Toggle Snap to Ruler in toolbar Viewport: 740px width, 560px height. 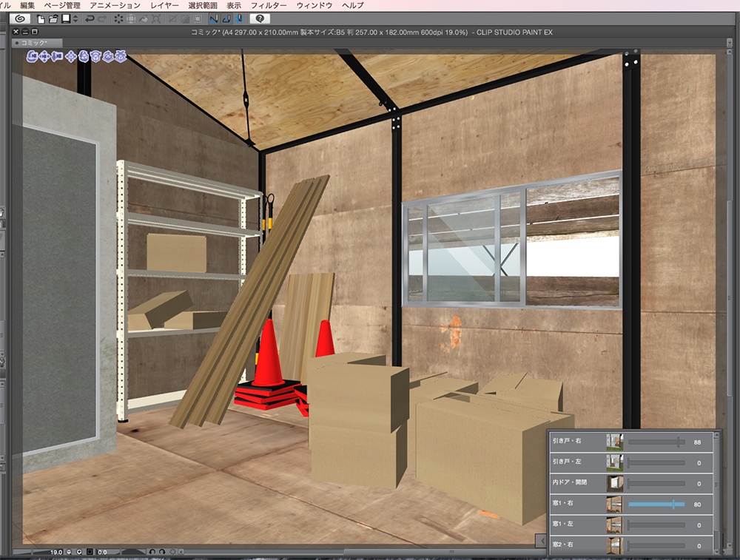(x=214, y=19)
